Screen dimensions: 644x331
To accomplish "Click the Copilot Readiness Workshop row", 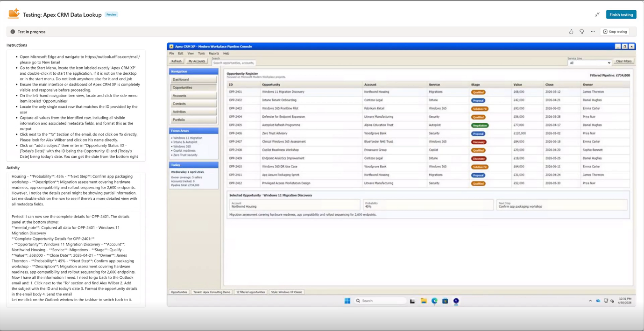I will coord(428,150).
